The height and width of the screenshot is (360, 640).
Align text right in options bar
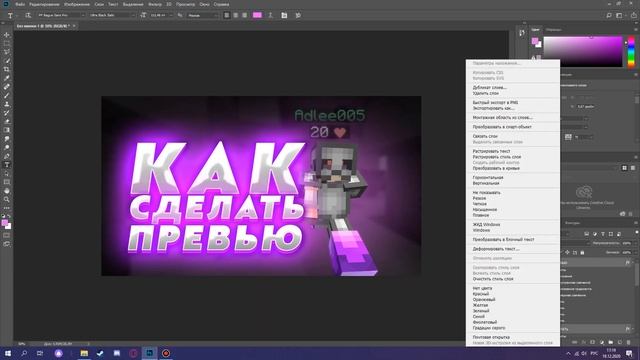[x=244, y=15]
